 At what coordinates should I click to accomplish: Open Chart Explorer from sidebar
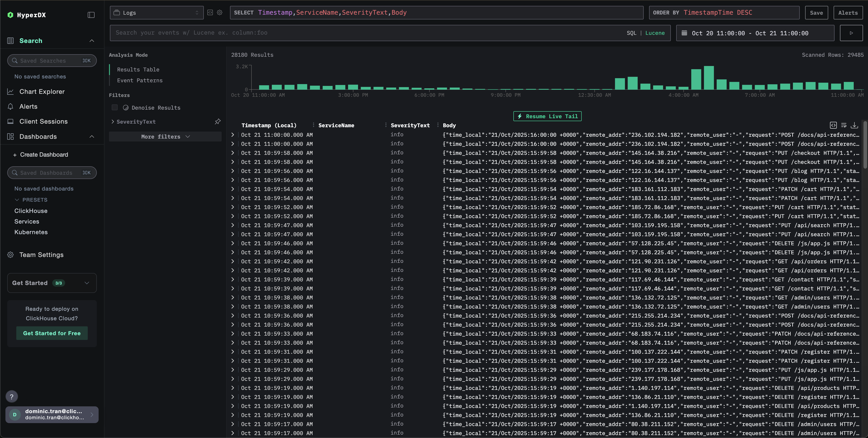coord(42,92)
